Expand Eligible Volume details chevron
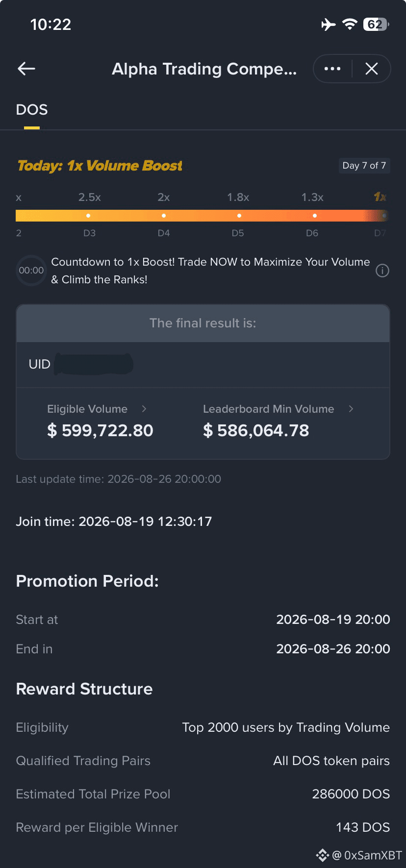Viewport: 406px width, 868px height. 144,409
